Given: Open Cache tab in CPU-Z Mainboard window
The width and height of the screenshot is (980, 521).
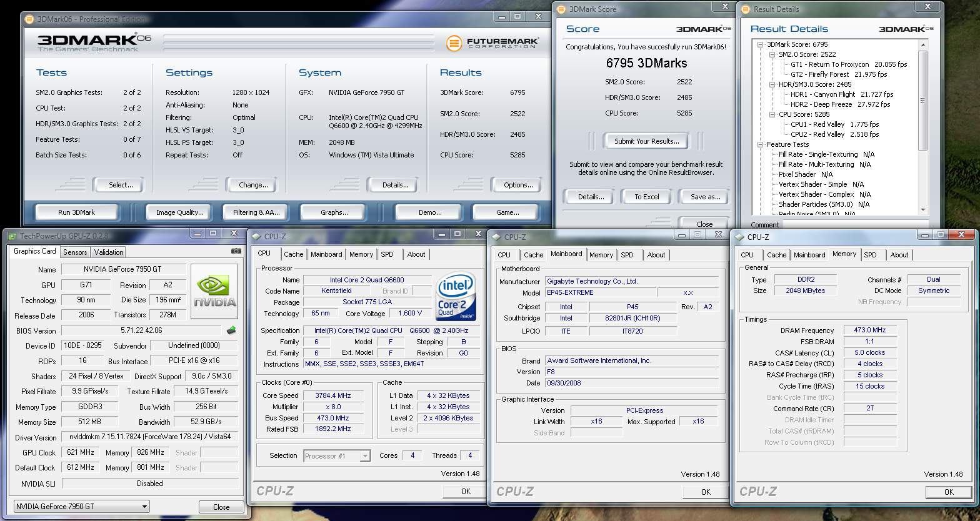Looking at the screenshot, I should [x=533, y=255].
